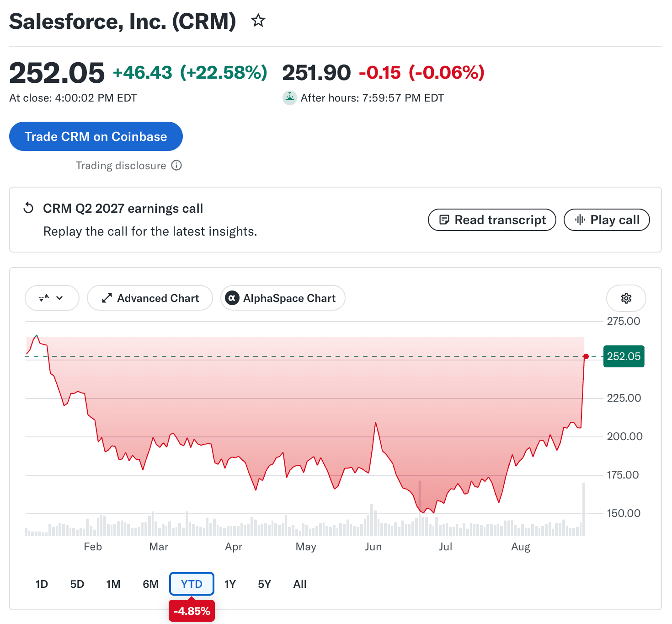Show the 5Y chart range
Image resolution: width=672 pixels, height=624 pixels.
264,584
